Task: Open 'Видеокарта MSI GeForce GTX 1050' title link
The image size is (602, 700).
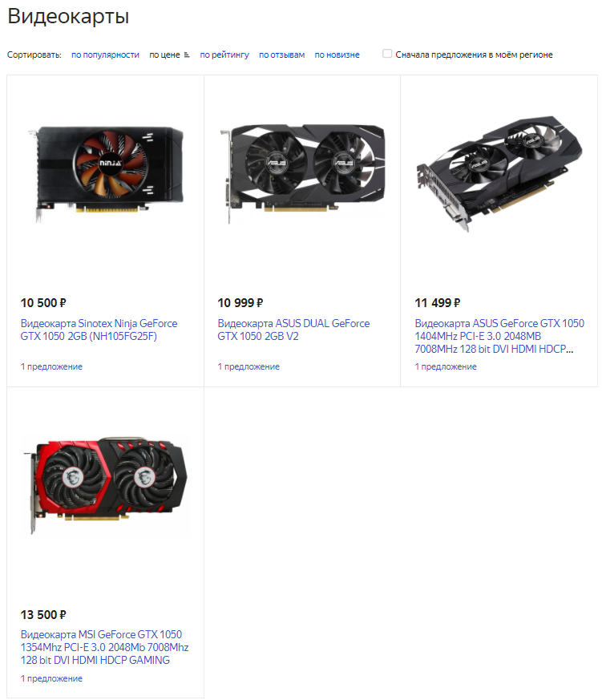Action: (104, 647)
